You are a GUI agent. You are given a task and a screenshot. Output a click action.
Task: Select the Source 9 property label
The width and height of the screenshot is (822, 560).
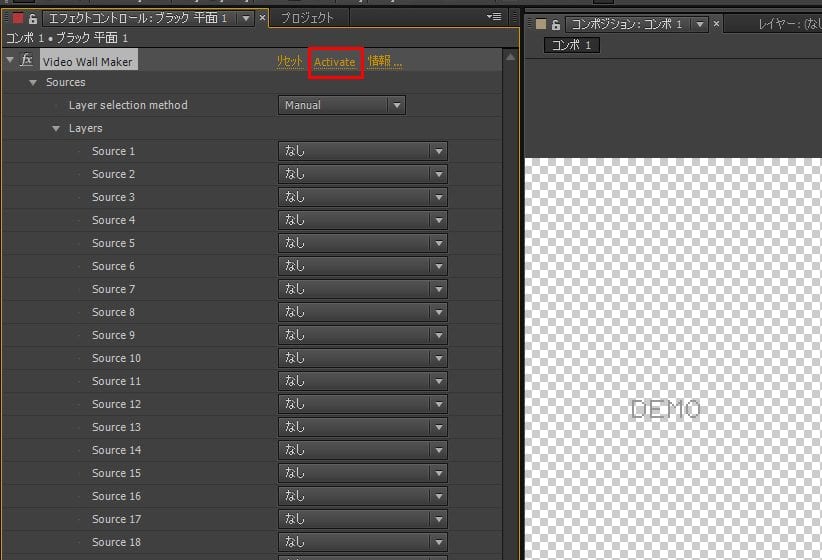[x=114, y=336]
